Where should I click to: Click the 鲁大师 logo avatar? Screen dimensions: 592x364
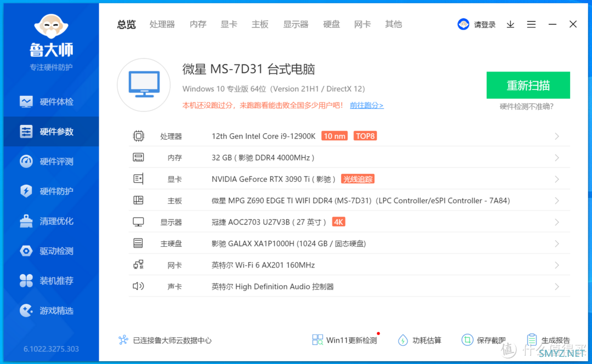(51, 26)
